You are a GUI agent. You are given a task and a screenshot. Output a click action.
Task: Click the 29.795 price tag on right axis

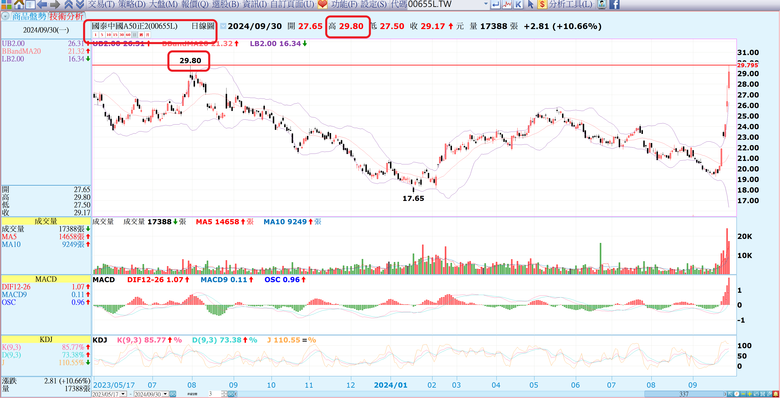tap(748, 65)
